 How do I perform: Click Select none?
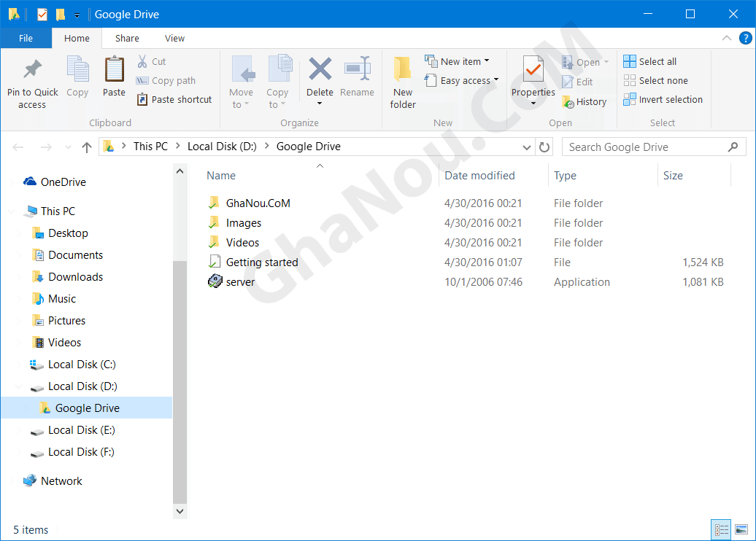[x=656, y=80]
